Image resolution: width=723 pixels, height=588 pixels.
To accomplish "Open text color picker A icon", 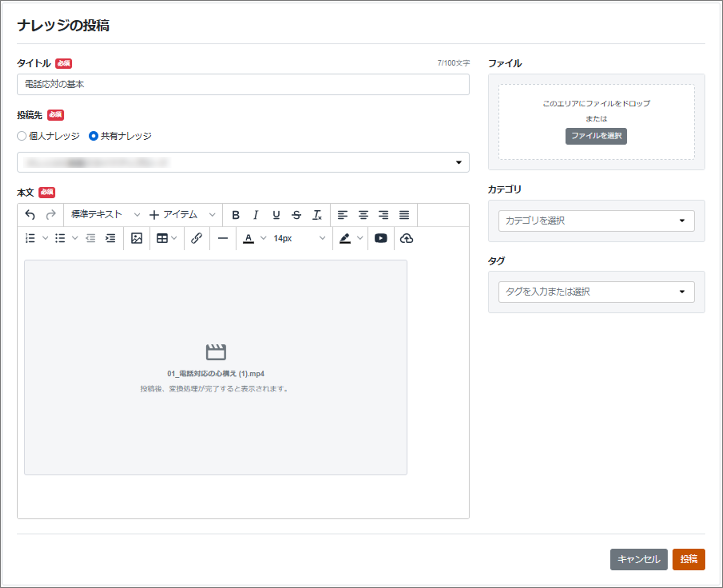I will click(248, 238).
